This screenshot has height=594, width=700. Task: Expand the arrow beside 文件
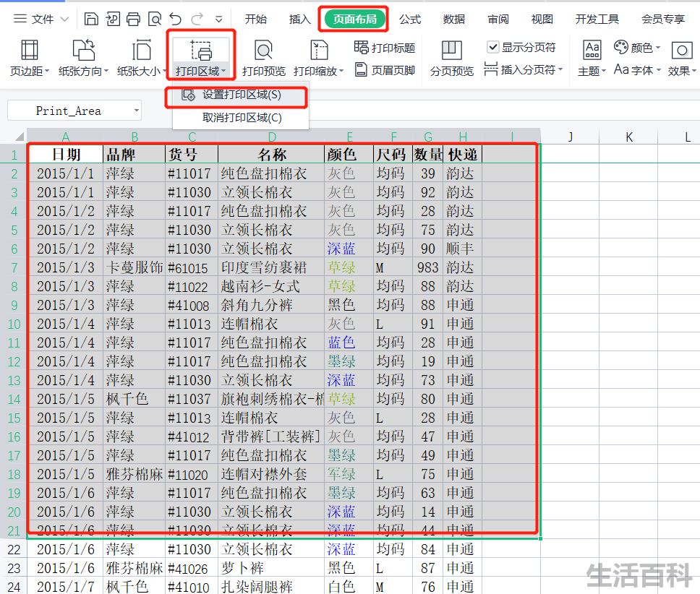[x=65, y=20]
